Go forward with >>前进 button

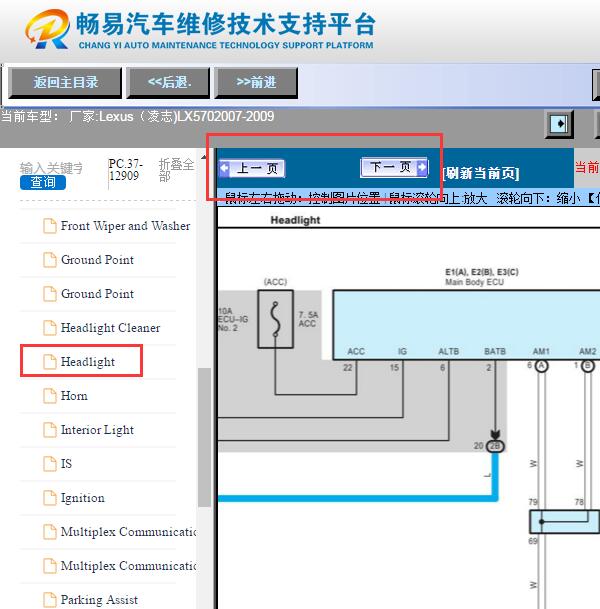click(x=256, y=82)
